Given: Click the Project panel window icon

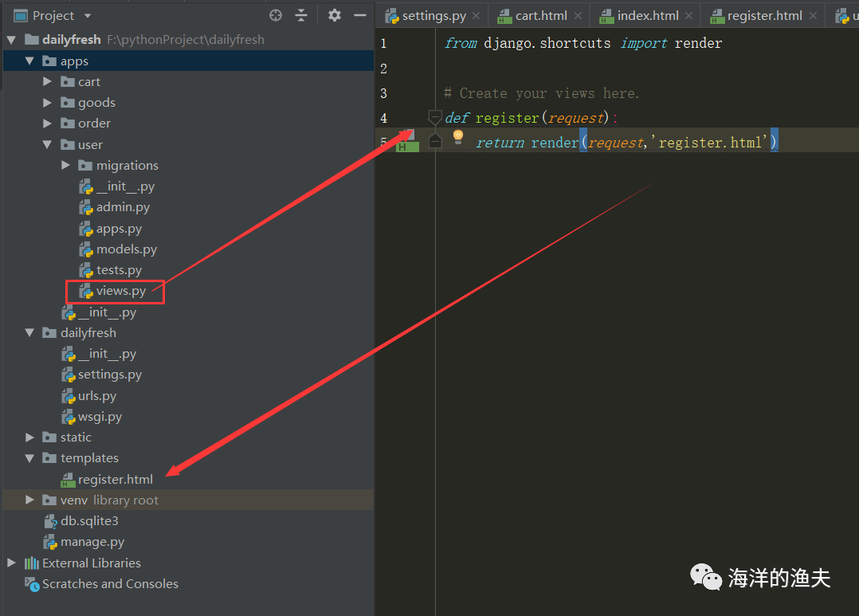Looking at the screenshot, I should [21, 16].
